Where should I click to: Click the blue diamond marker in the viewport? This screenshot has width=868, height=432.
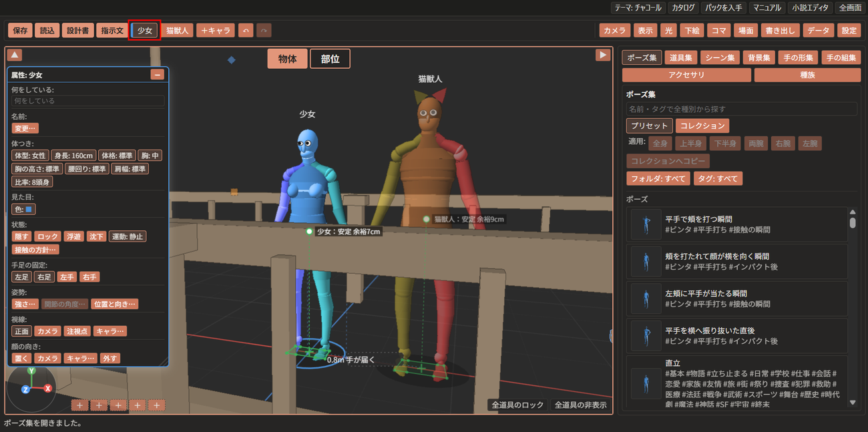(x=232, y=60)
